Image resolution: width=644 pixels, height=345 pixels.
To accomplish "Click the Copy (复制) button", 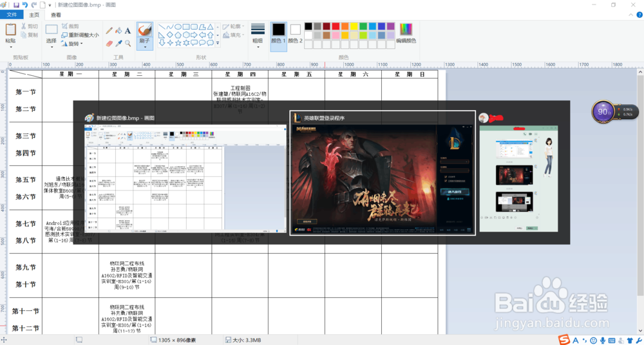I will point(30,35).
